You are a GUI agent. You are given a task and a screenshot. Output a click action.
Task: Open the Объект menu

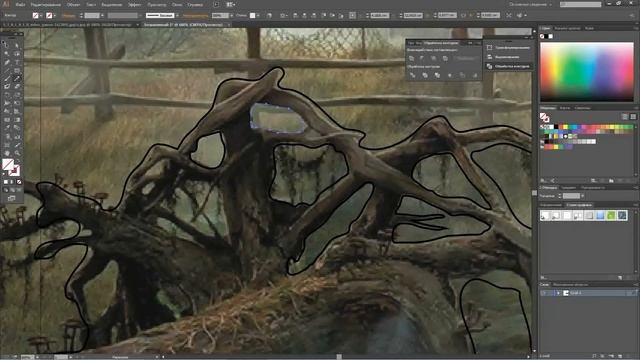coord(73,5)
